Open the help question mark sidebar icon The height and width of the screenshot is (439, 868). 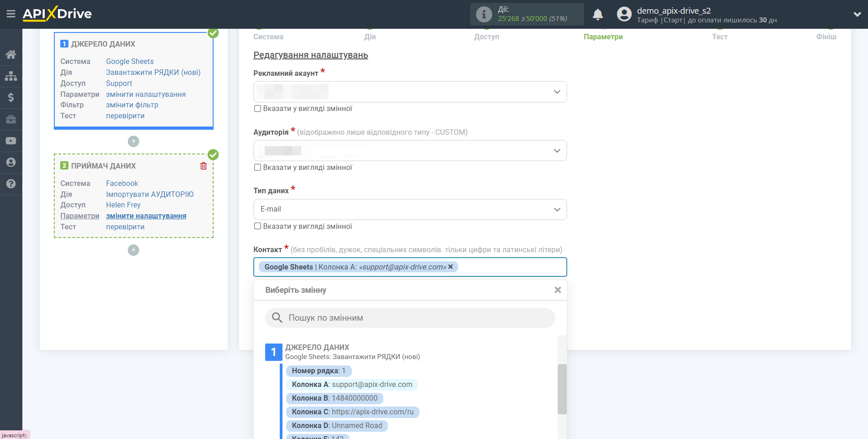11,184
